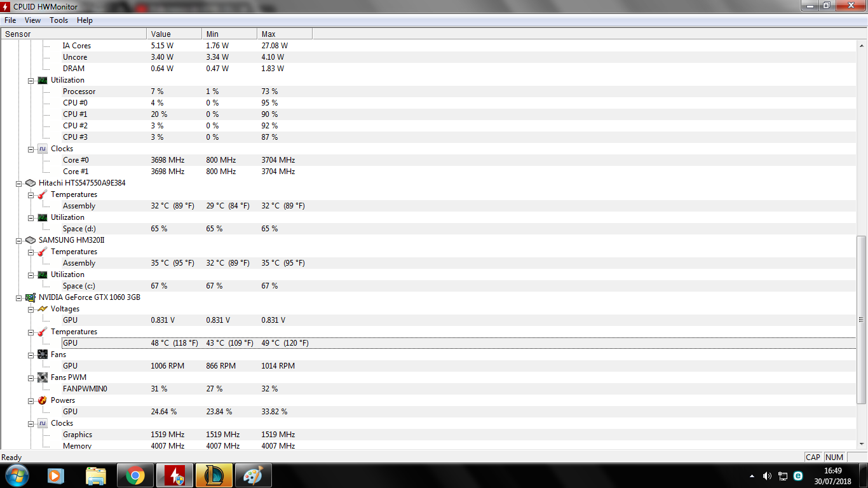Click the CPU Utilization chip icon

tap(43, 80)
